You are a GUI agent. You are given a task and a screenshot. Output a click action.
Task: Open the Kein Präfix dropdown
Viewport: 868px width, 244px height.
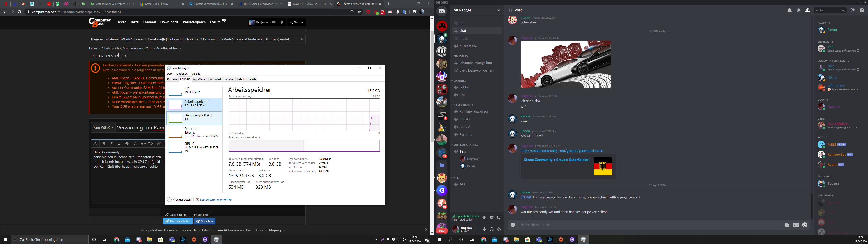pyautogui.click(x=103, y=127)
